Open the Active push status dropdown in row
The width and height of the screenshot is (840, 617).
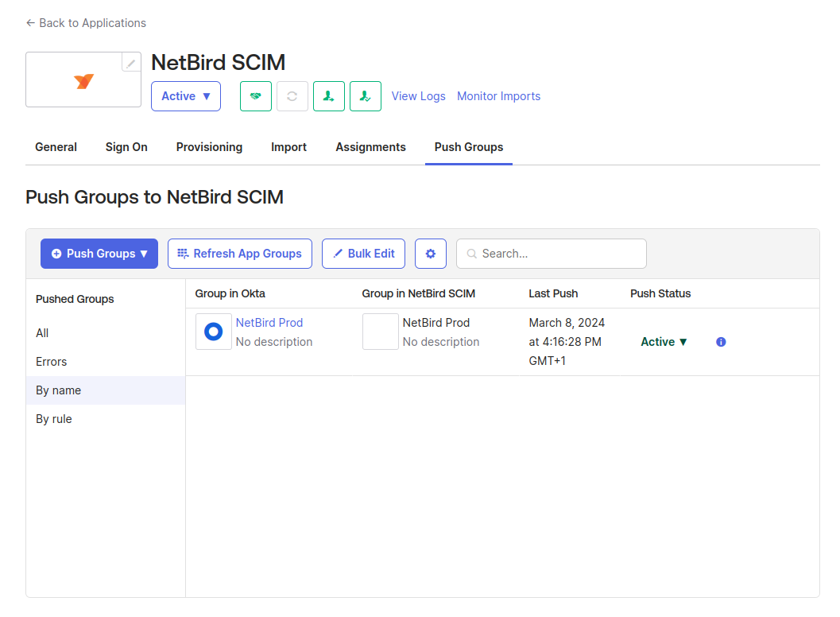(664, 342)
